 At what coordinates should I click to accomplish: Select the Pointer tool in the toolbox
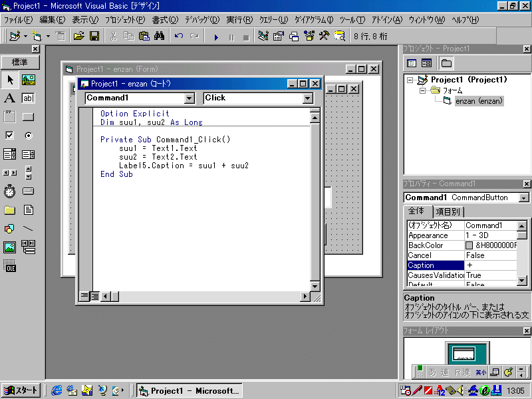coord(10,80)
